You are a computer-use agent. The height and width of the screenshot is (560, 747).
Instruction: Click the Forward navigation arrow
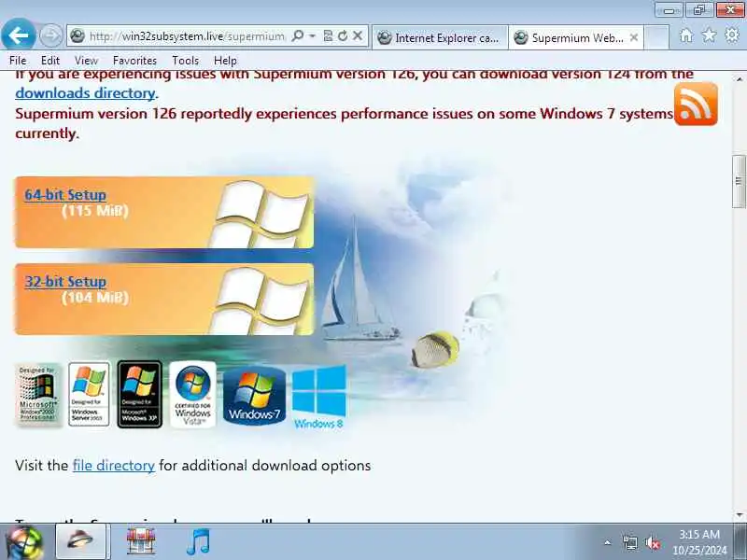51,35
